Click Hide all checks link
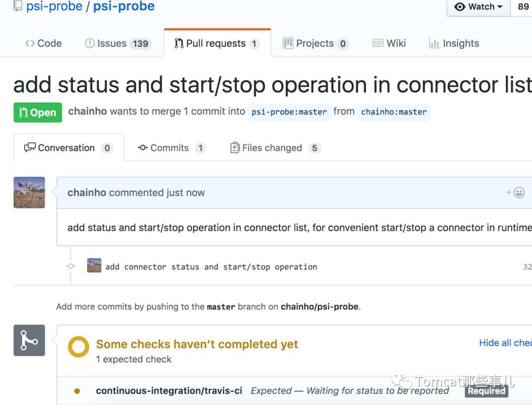 coord(505,343)
